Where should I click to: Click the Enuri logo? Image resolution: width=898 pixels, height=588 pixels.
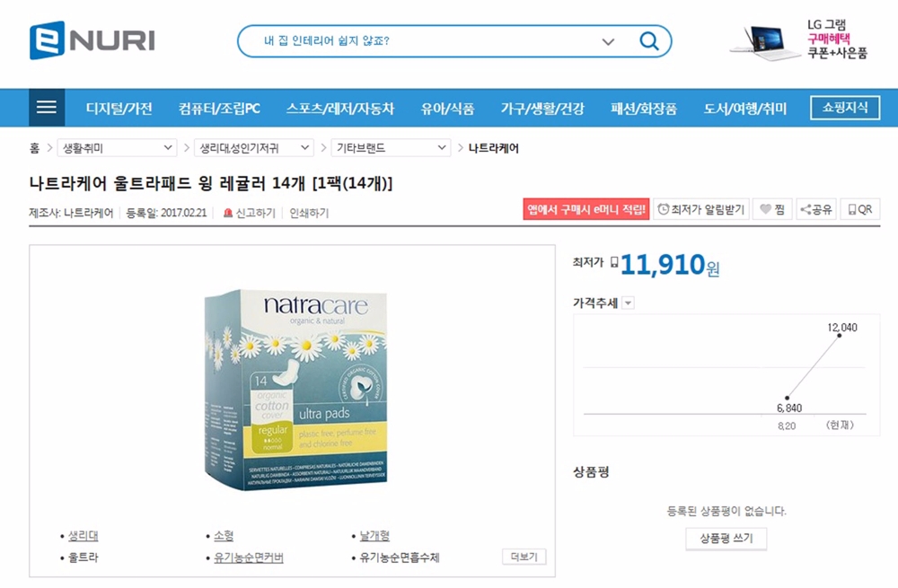tap(92, 40)
